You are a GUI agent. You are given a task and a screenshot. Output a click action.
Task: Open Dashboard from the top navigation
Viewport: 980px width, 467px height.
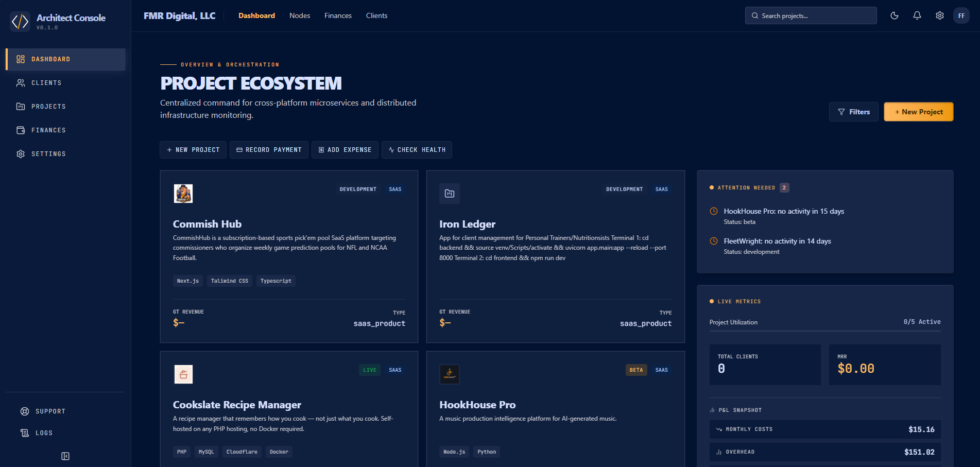(x=256, y=15)
